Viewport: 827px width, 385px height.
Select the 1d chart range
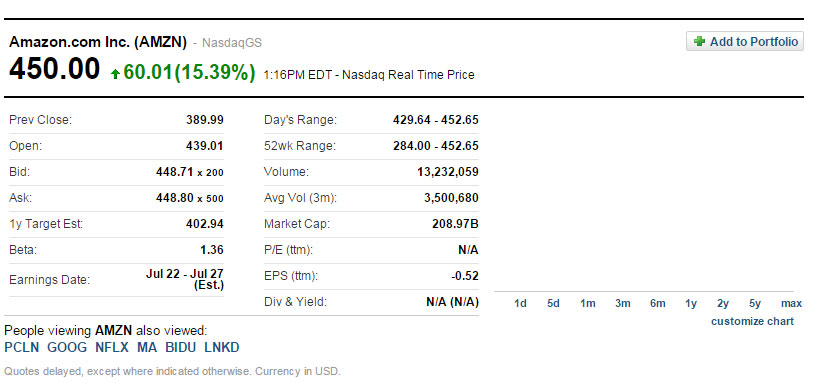520,303
